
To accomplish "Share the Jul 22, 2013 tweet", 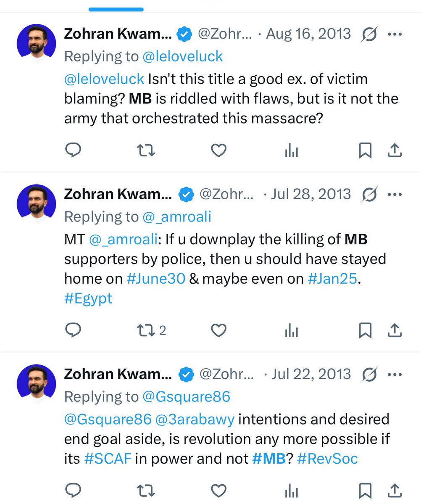I will (x=395, y=491).
